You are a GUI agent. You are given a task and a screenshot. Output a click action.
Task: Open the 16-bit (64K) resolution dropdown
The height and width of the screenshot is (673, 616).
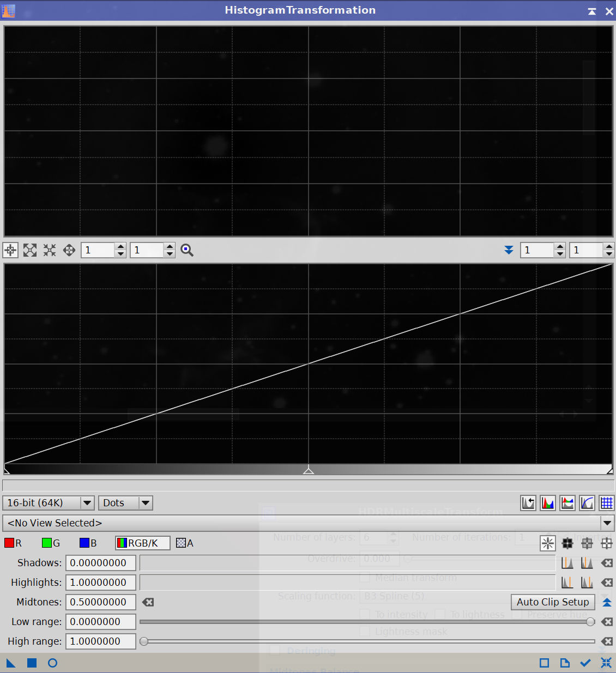49,503
